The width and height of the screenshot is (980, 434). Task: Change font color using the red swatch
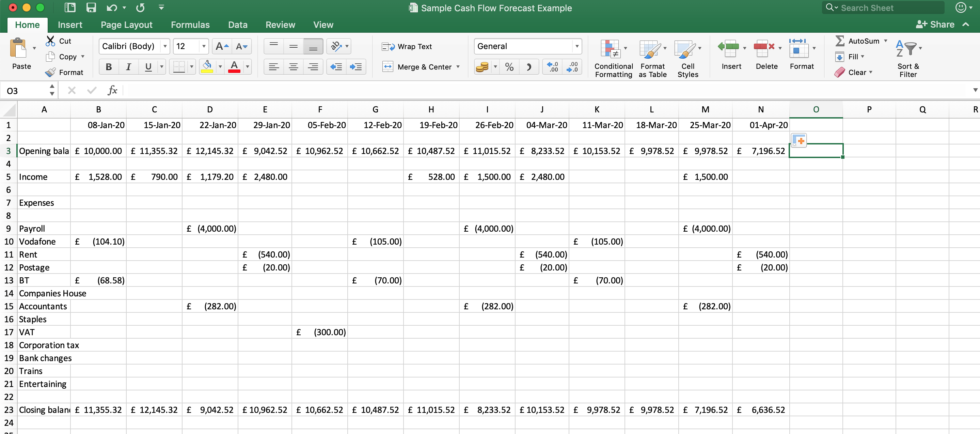click(x=234, y=67)
